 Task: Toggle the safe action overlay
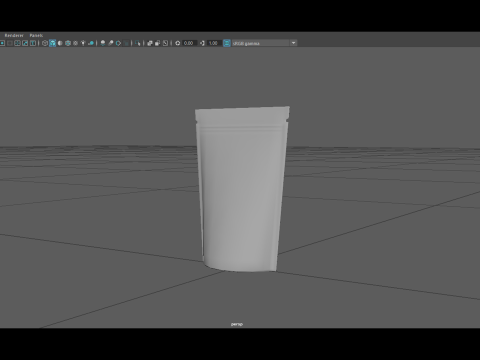click(25, 43)
